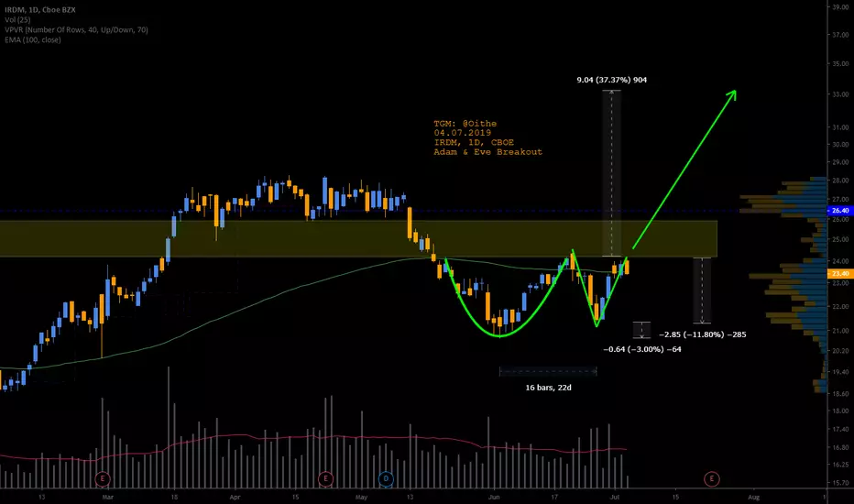Viewport: 854px width, 504px height.
Task: Select the IRDM, 1D, Cboe BZX legend title
Action: 40,10
